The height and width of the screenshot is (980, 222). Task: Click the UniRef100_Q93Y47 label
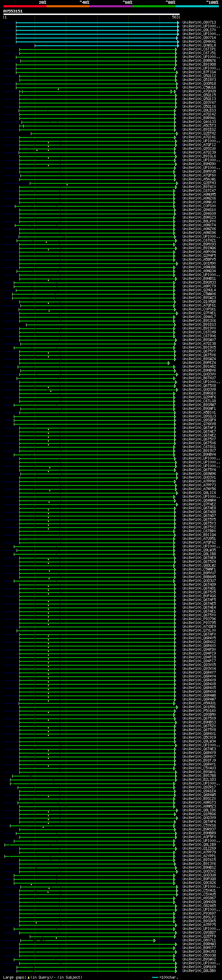199,103
